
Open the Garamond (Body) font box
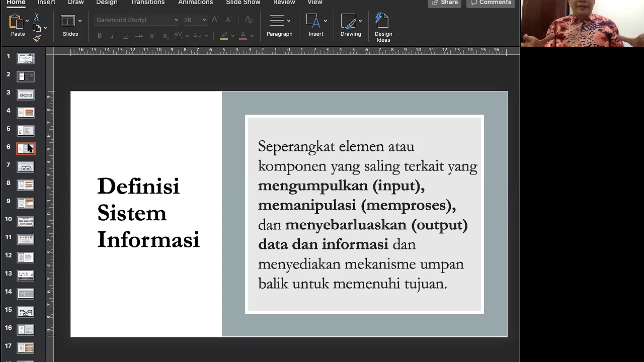tap(137, 20)
